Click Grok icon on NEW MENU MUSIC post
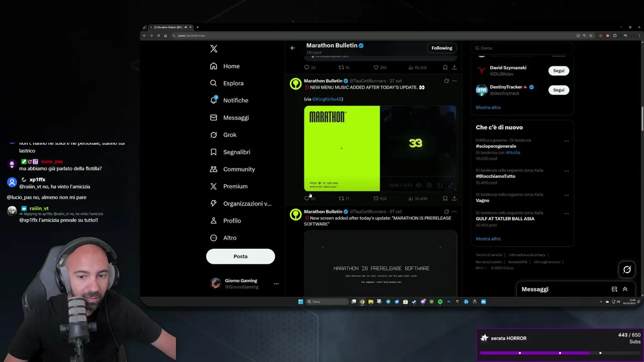 tap(446, 81)
